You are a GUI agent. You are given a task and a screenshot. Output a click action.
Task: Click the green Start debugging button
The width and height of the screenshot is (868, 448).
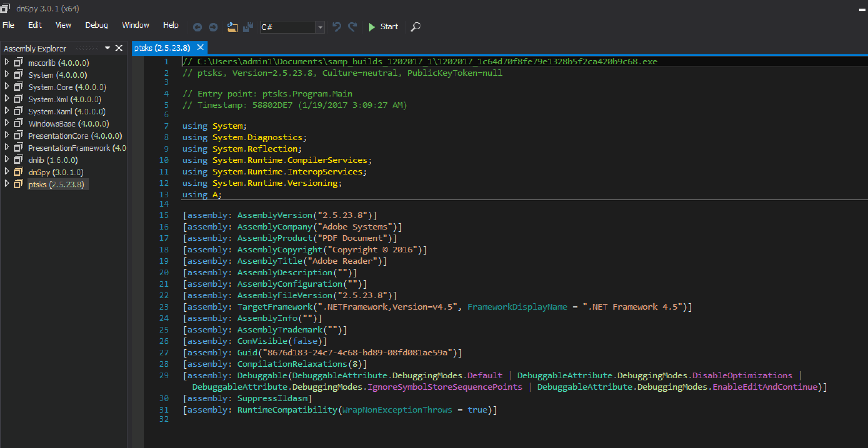(x=383, y=27)
